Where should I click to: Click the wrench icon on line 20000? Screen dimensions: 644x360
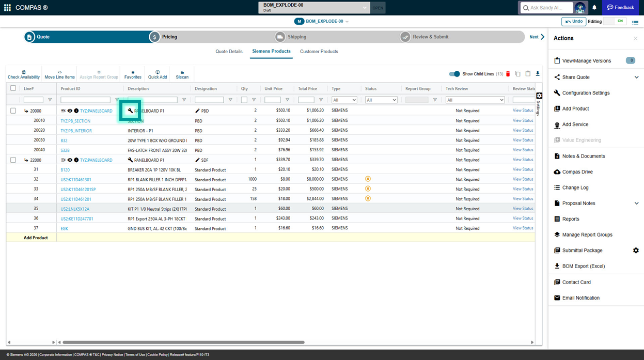(130, 111)
